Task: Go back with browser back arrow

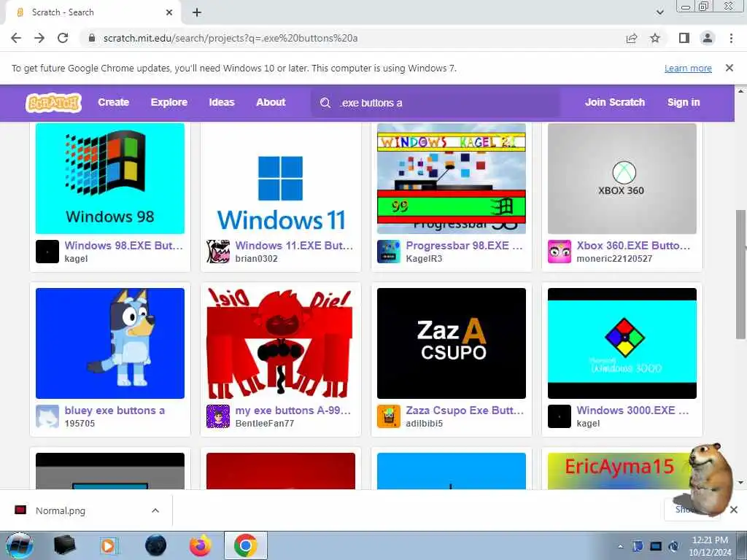Action: point(16,38)
